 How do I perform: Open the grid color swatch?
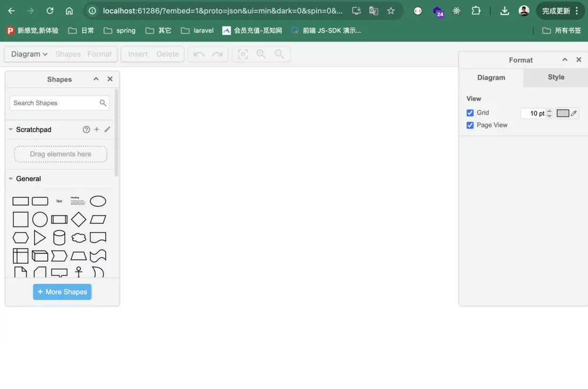pos(562,113)
